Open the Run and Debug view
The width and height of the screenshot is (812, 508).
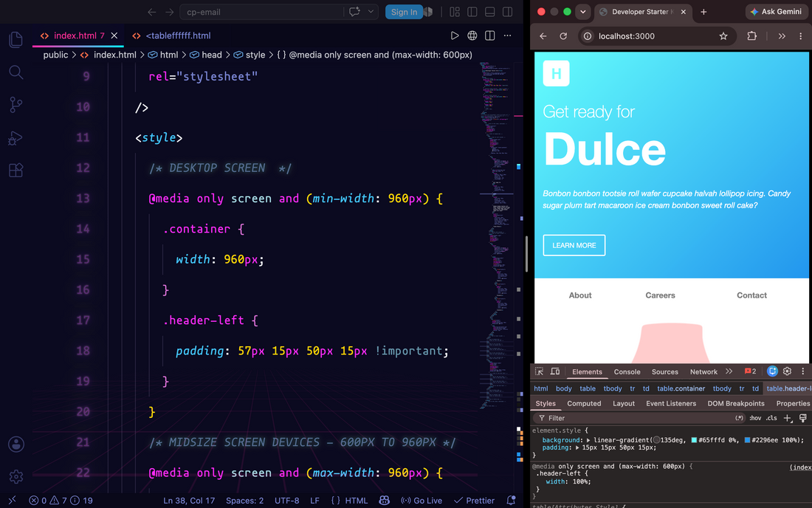[16, 138]
